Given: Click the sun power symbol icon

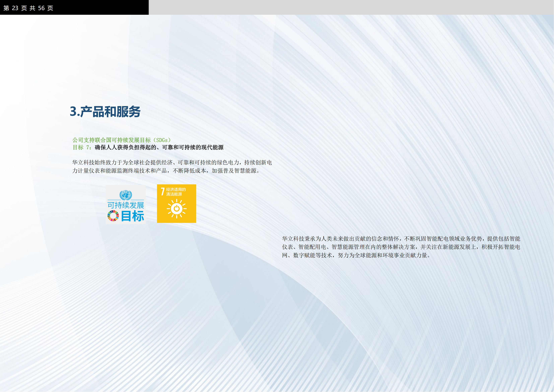Looking at the screenshot, I should pyautogui.click(x=177, y=208).
